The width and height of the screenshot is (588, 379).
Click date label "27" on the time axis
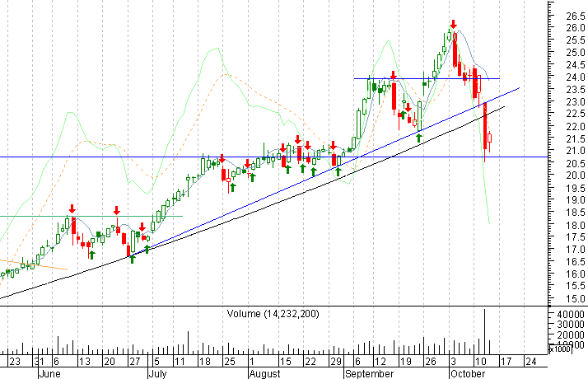(134, 362)
